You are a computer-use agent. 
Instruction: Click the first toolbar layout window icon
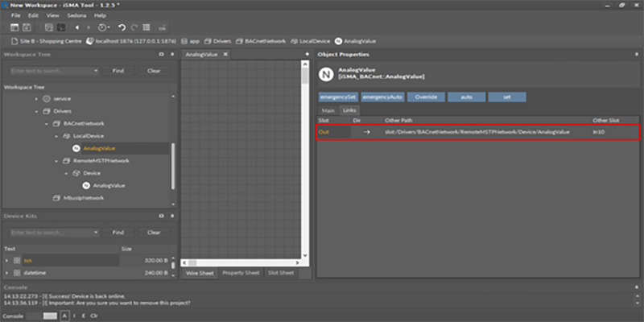pos(14,27)
